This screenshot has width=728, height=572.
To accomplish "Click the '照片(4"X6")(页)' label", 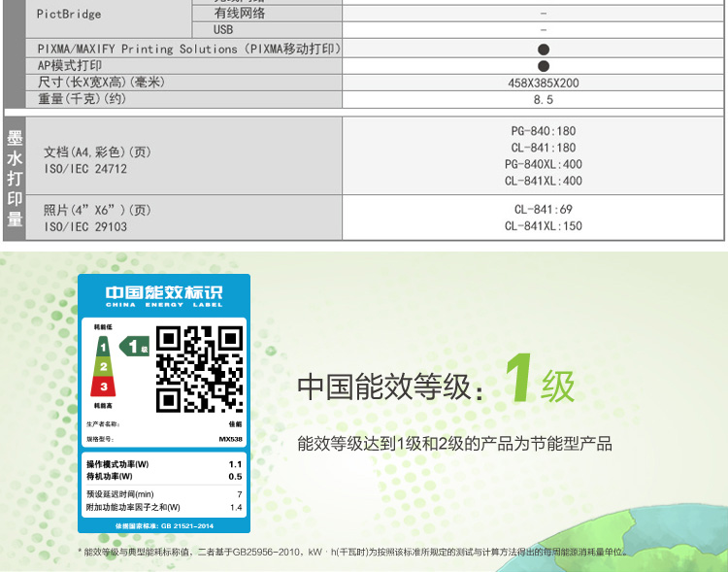I will (97, 210).
